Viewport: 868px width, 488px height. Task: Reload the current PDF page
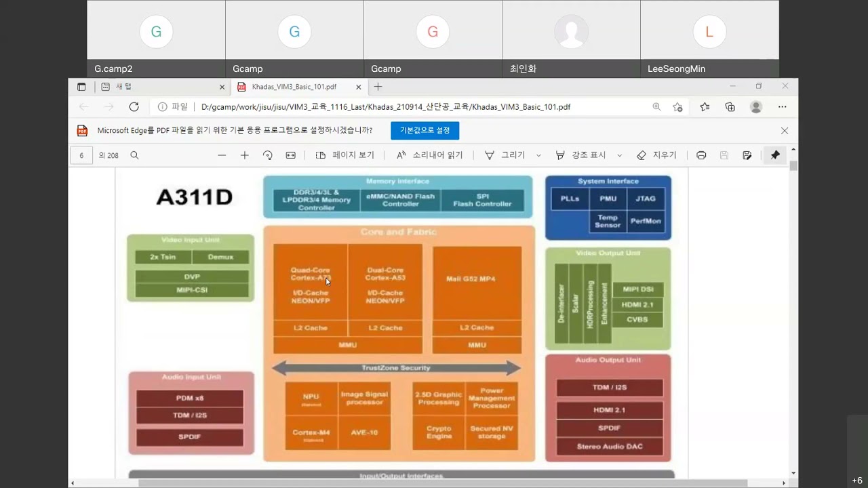[134, 107]
